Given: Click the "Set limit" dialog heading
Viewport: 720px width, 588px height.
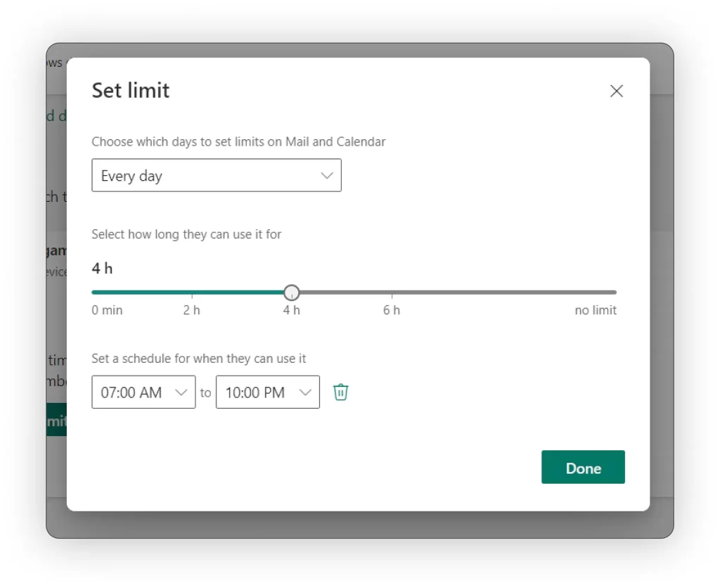Looking at the screenshot, I should tap(131, 91).
